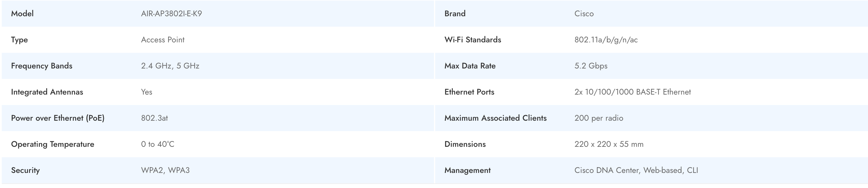Image resolution: width=868 pixels, height=188 pixels.
Task: Click the 2x 10/100/1000 BASE-T Ethernet value
Action: coord(632,92)
